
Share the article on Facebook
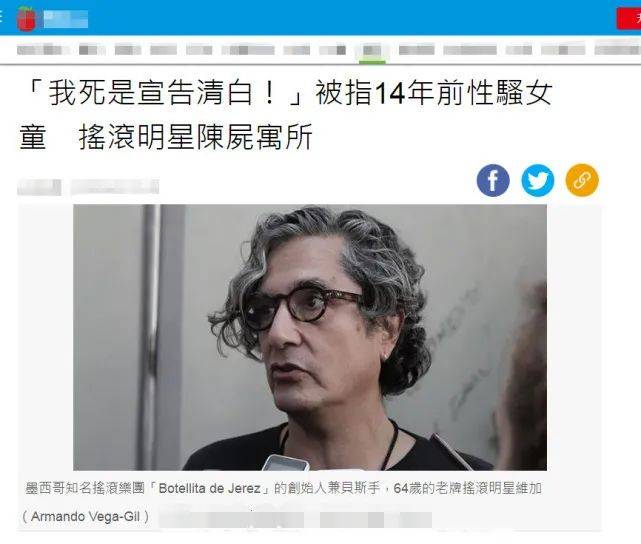tap(493, 181)
